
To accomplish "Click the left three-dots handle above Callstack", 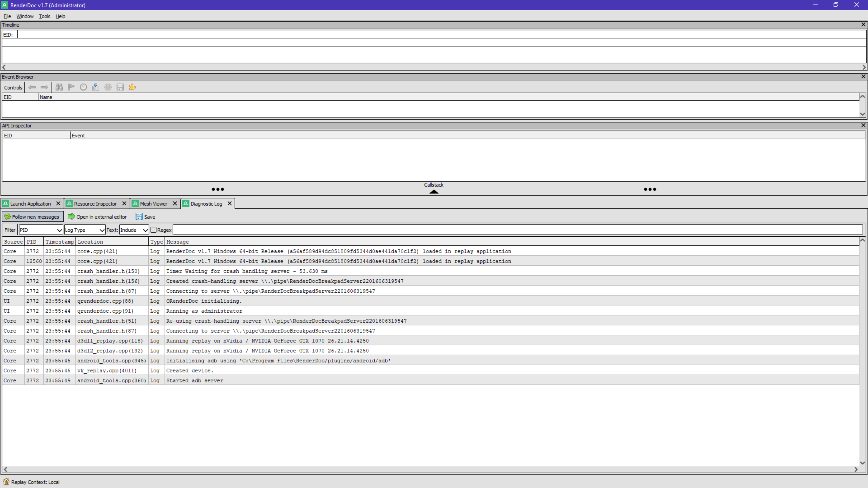I will coord(218,189).
